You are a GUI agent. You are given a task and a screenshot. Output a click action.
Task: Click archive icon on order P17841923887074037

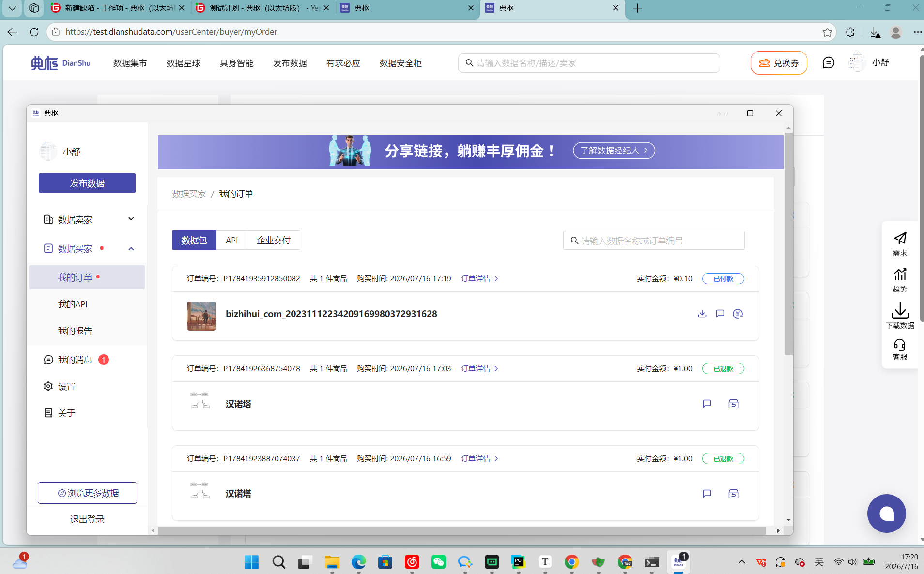click(x=733, y=494)
